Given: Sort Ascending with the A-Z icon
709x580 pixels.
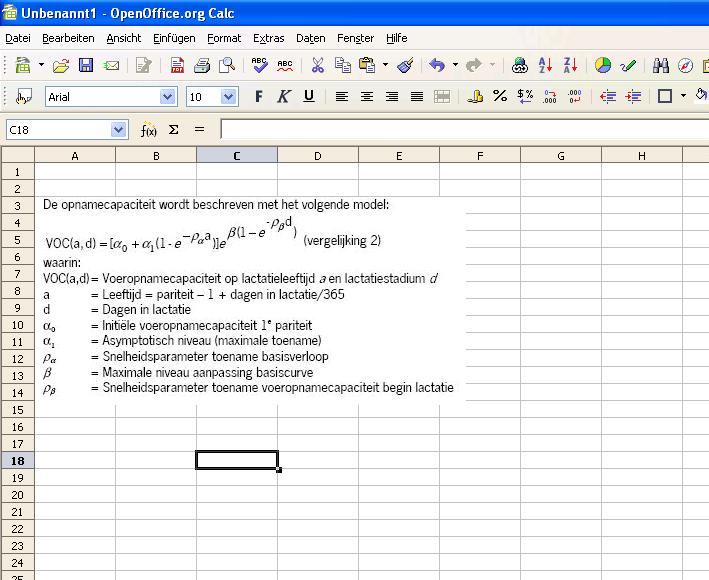Looking at the screenshot, I should coord(545,66).
